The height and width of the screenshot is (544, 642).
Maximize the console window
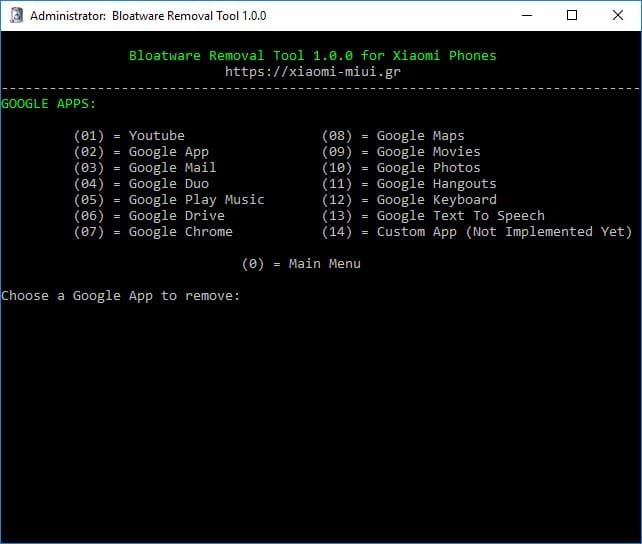(572, 16)
